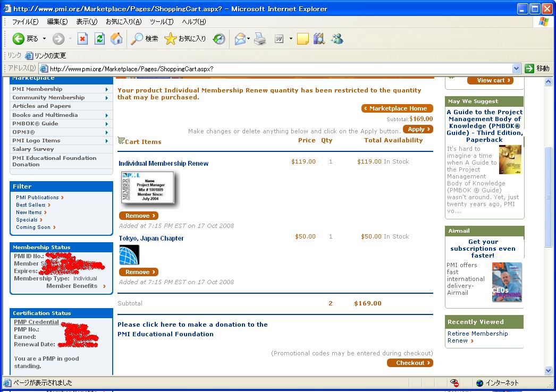
Task: Stop page loading with red X icon
Action: [x=82, y=38]
